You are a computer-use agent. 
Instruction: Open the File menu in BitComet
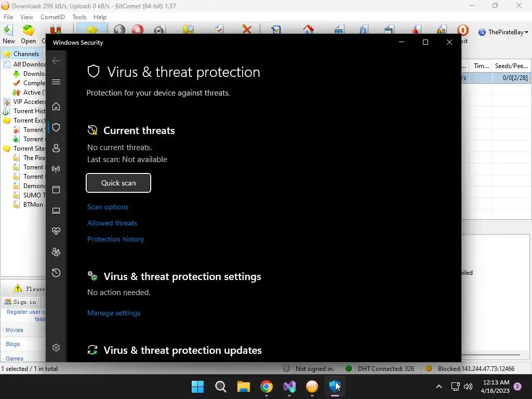pos(8,17)
